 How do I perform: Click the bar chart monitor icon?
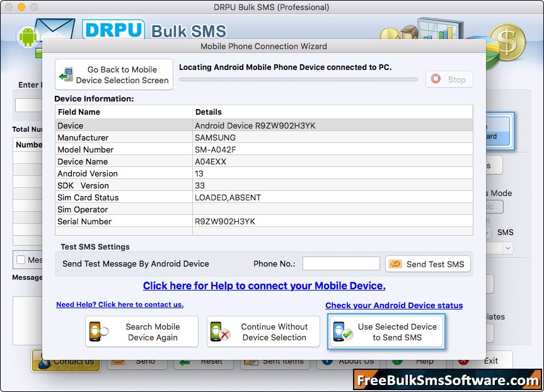(x=440, y=29)
